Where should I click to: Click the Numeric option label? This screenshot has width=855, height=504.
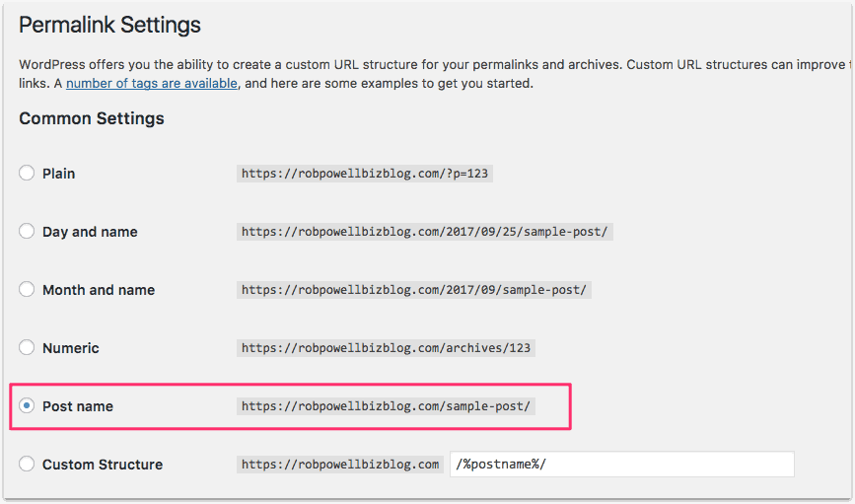pos(71,348)
